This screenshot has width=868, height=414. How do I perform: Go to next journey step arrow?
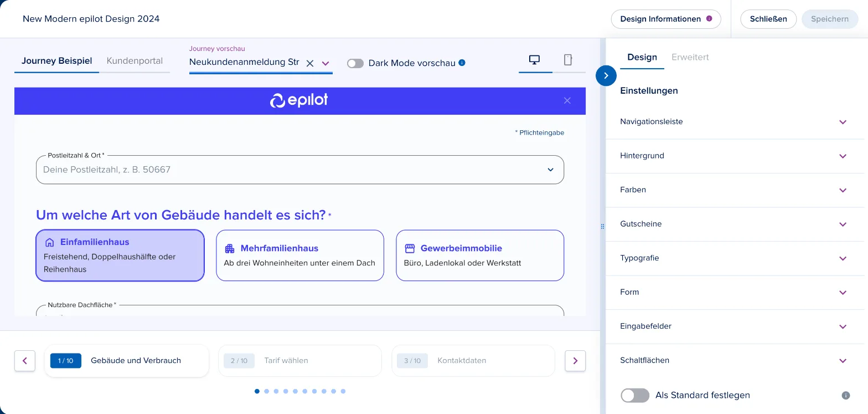[575, 361]
